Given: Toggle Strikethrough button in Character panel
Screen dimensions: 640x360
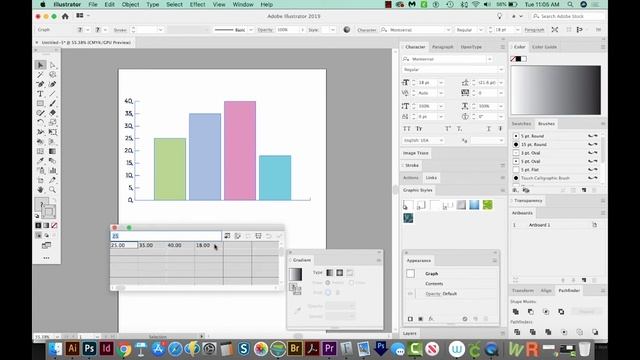Looking at the screenshot, I should tap(500, 129).
